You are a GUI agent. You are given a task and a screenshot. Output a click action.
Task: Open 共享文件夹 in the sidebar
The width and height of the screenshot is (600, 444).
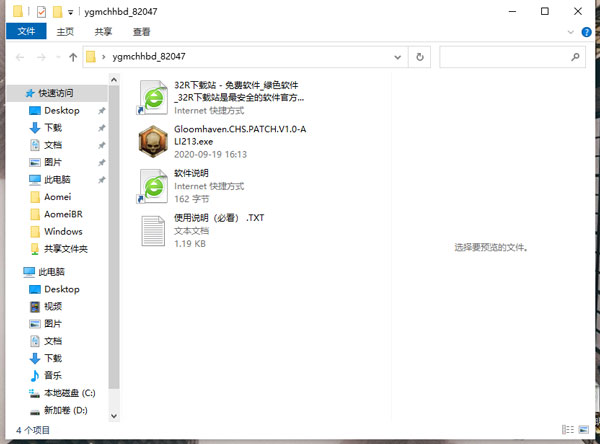click(66, 249)
